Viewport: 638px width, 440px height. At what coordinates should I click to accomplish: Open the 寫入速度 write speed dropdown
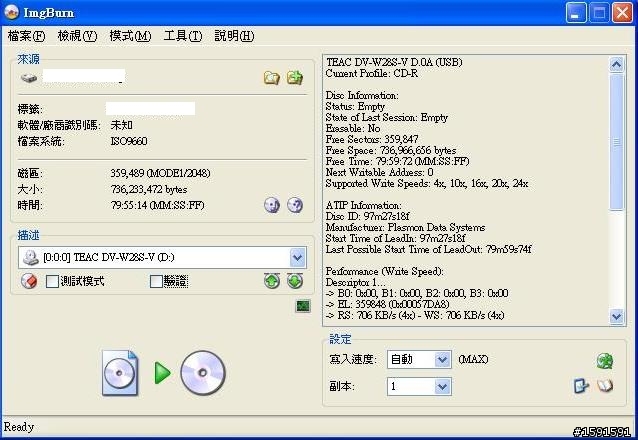pos(442,359)
